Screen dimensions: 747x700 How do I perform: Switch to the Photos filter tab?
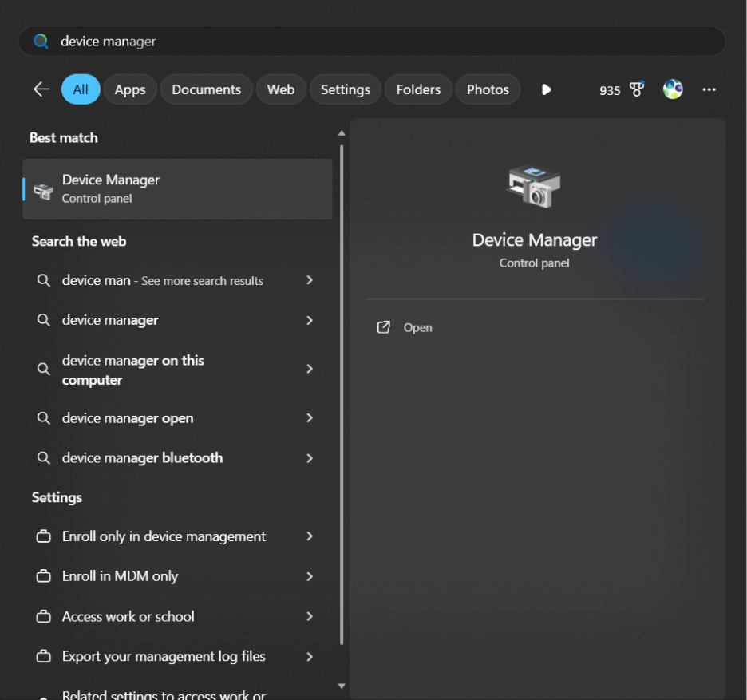coord(488,89)
